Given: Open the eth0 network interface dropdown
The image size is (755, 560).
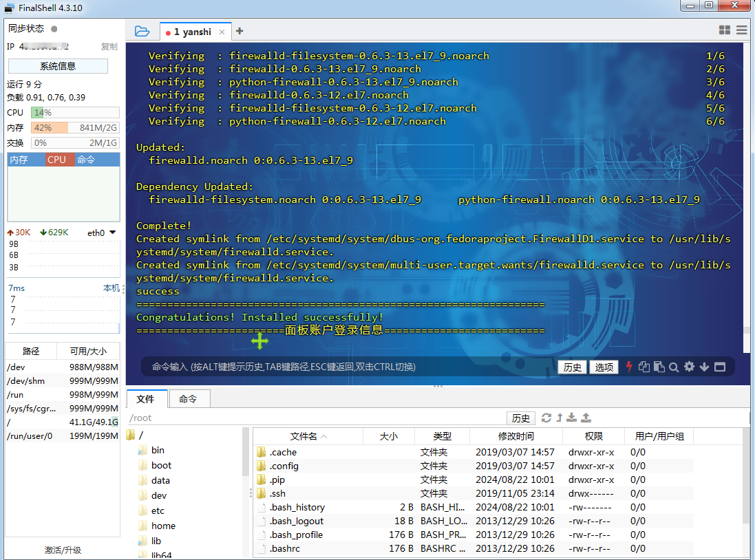Looking at the screenshot, I should (x=112, y=233).
